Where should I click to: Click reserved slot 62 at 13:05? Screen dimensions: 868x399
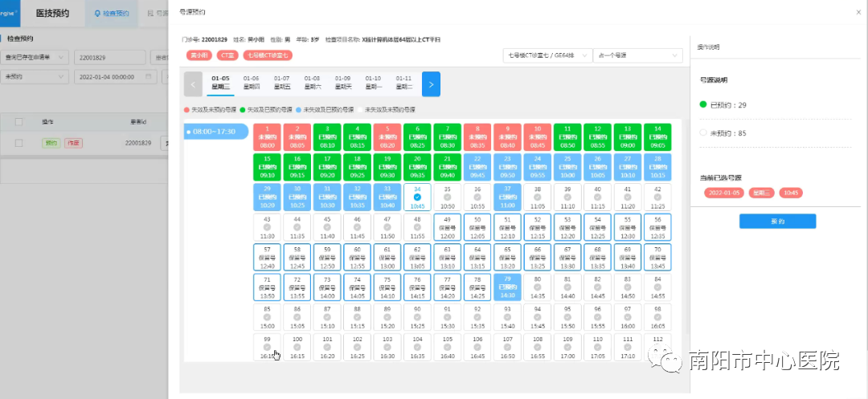point(417,257)
